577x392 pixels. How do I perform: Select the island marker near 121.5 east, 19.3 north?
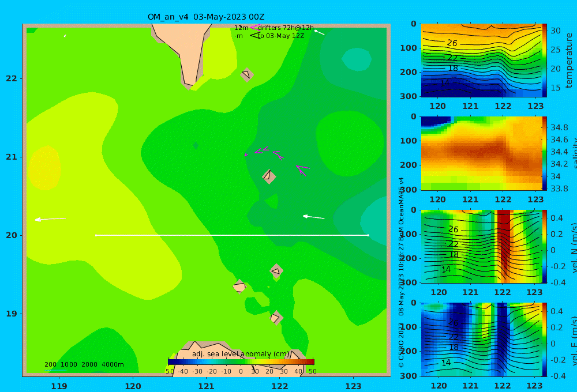[239, 287]
